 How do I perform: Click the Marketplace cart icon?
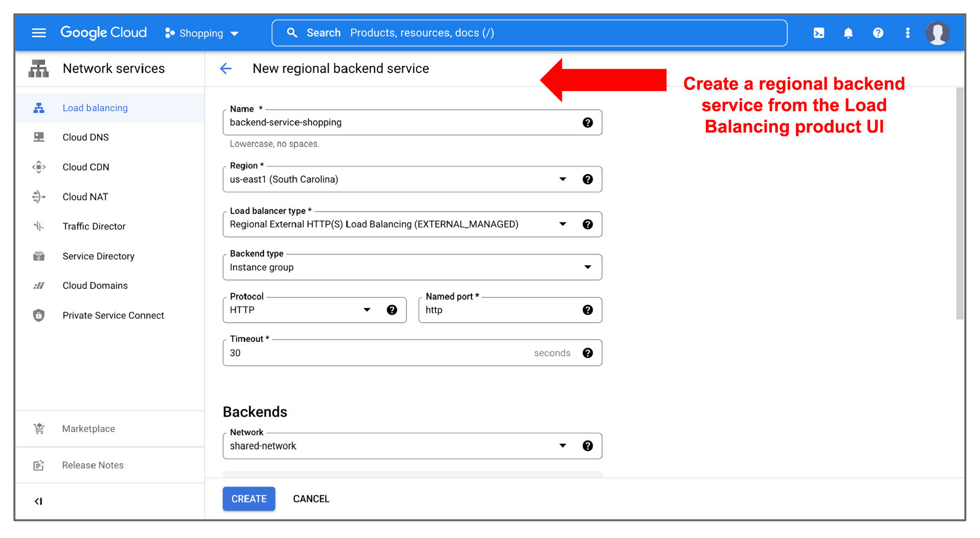38,429
